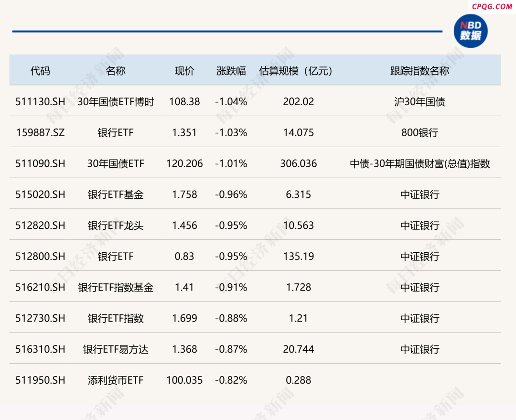516x420 pixels.
Task: Click the price 108.38
Action: tap(184, 102)
